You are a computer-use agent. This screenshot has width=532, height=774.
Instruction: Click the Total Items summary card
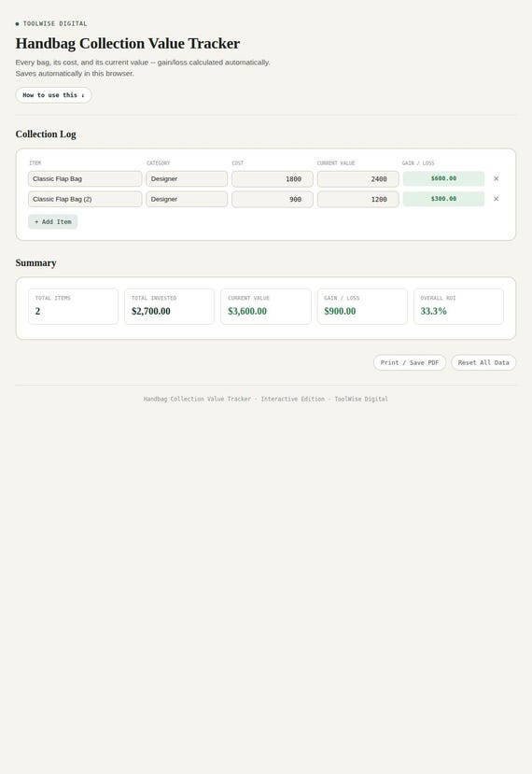coord(73,306)
